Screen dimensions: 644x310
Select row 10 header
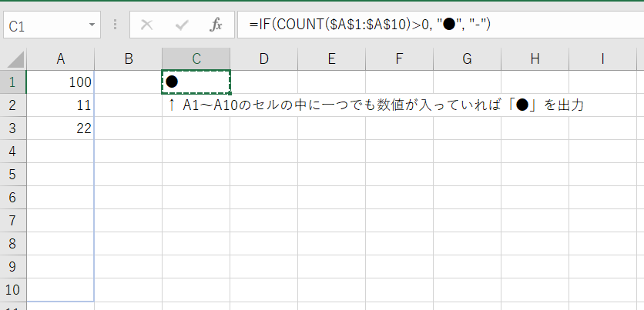(x=13, y=290)
